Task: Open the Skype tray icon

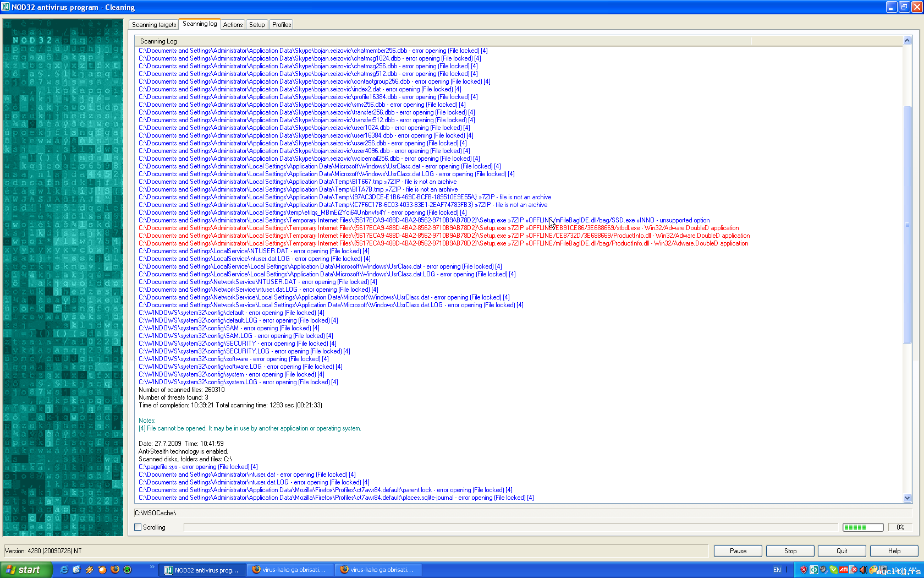Action: 833,570
